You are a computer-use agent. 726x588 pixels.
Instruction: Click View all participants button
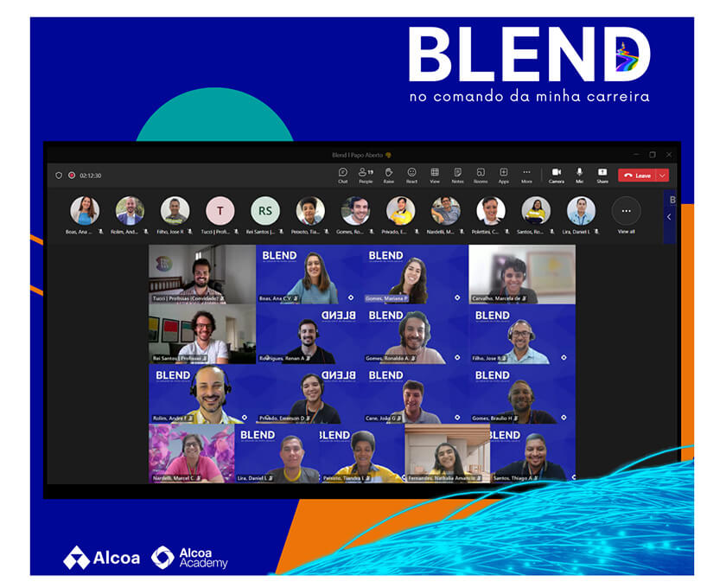pos(627,211)
